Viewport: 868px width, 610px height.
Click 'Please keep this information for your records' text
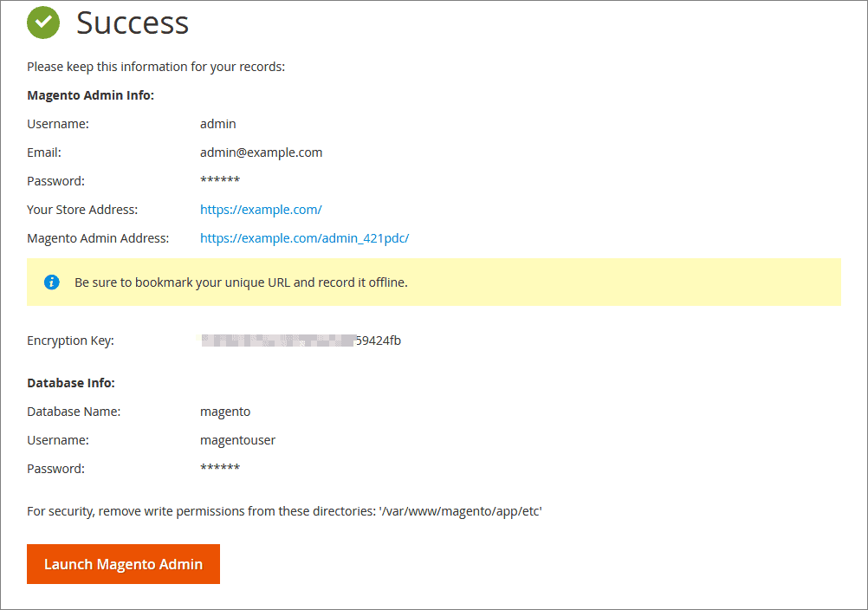click(156, 67)
